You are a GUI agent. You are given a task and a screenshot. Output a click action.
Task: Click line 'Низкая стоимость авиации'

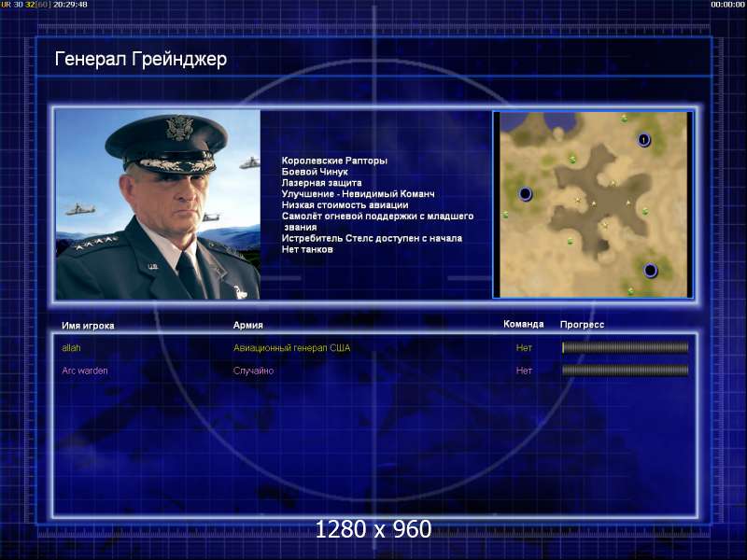(345, 205)
